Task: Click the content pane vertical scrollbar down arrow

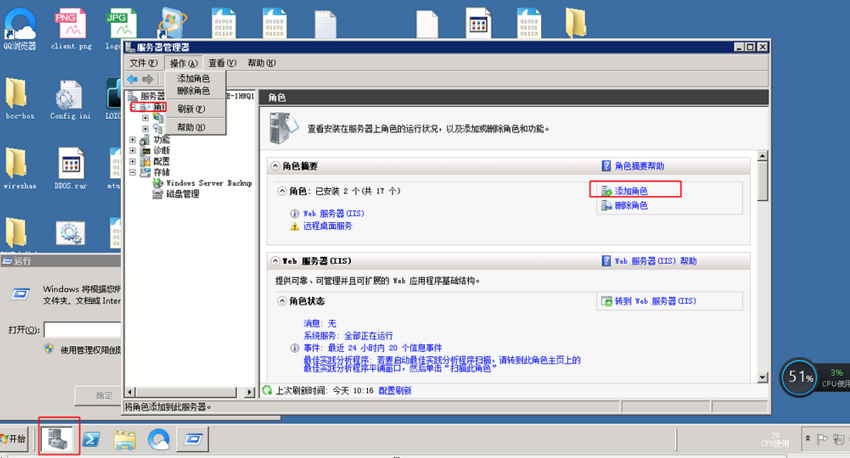Action: 762,377
